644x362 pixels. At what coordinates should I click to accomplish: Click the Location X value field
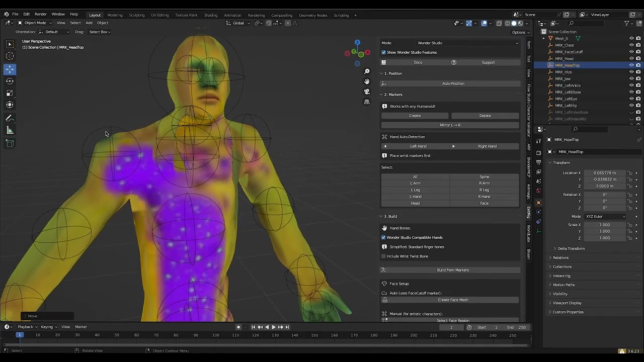click(x=604, y=173)
